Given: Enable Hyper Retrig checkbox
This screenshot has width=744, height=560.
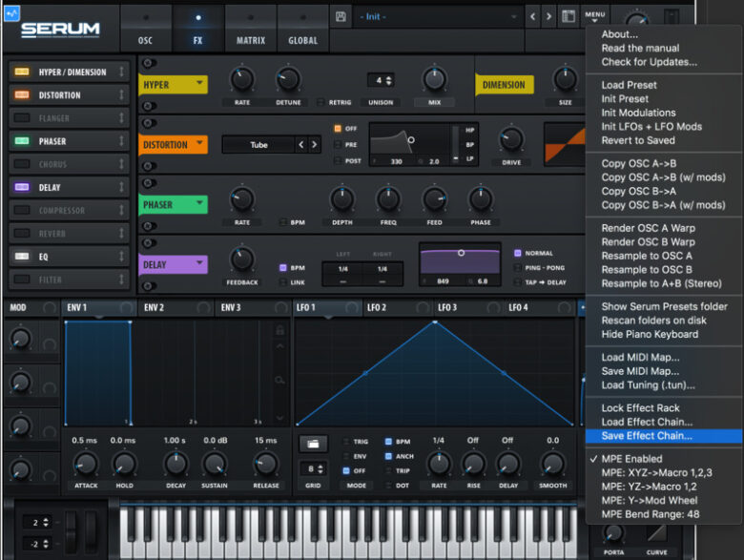Looking at the screenshot, I should pos(320,102).
